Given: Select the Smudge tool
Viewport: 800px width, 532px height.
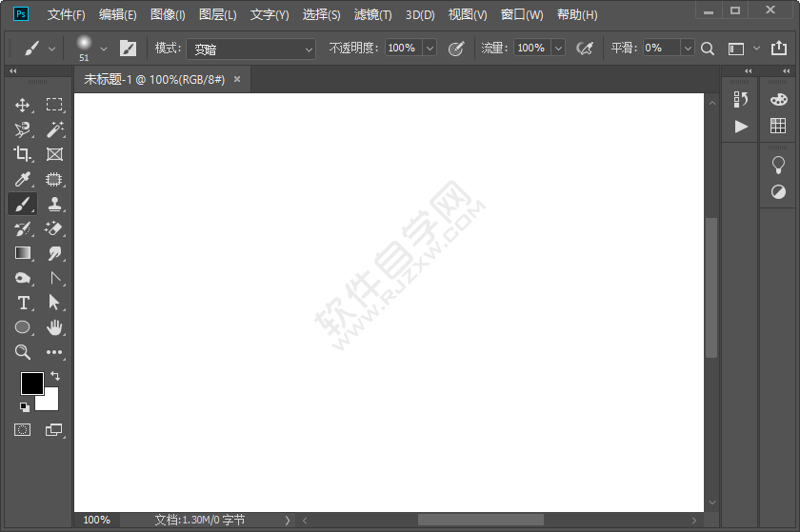Looking at the screenshot, I should (54, 253).
